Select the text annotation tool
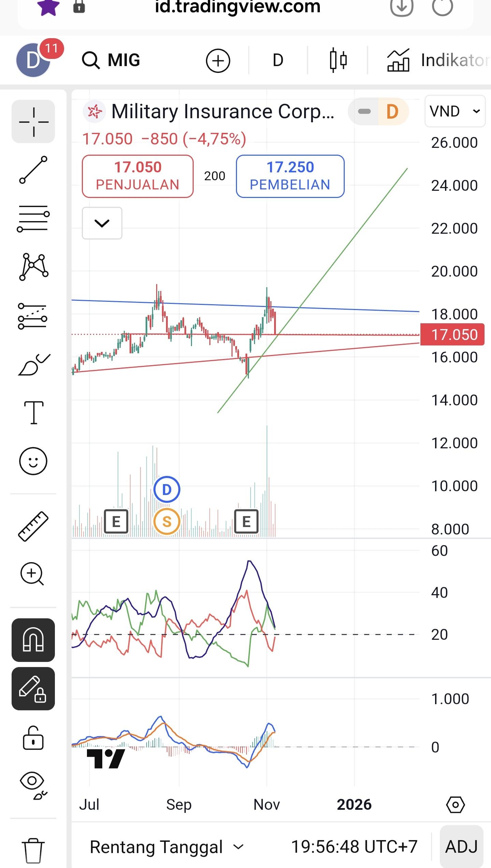 tap(33, 413)
